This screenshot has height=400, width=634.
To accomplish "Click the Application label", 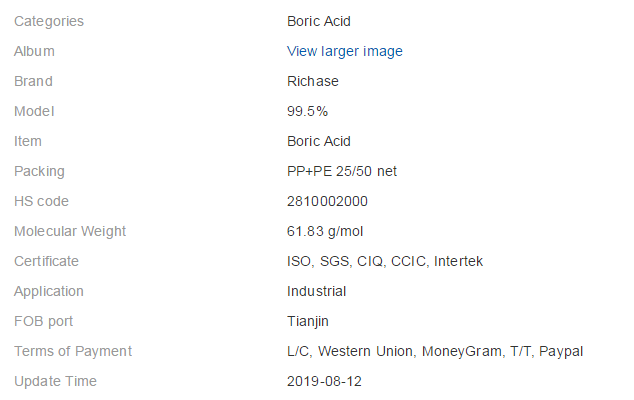I will point(49,291).
